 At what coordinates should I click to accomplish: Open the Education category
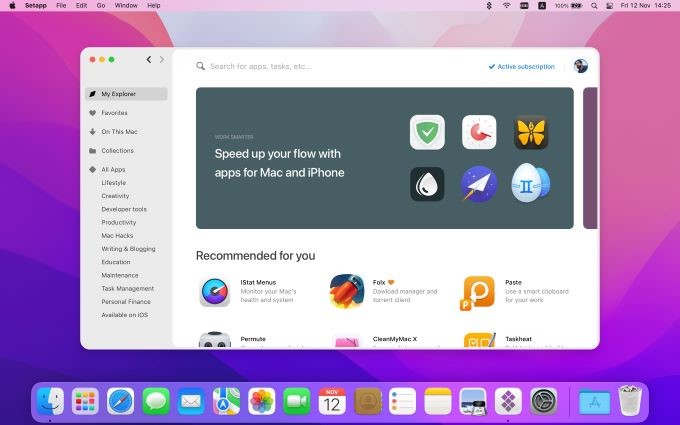click(x=116, y=262)
